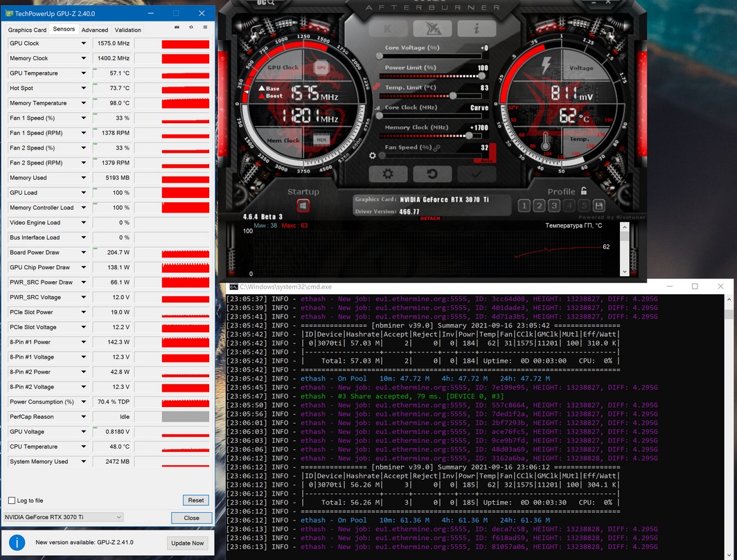Image resolution: width=737 pixels, height=560 pixels.
Task: Open the GPU Clock sensor dropdown
Action: coord(83,43)
